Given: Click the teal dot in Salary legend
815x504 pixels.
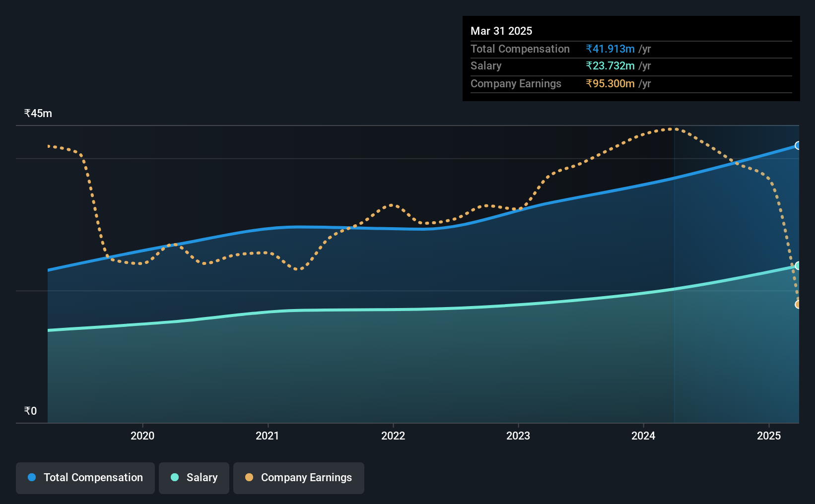Looking at the screenshot, I should (175, 477).
